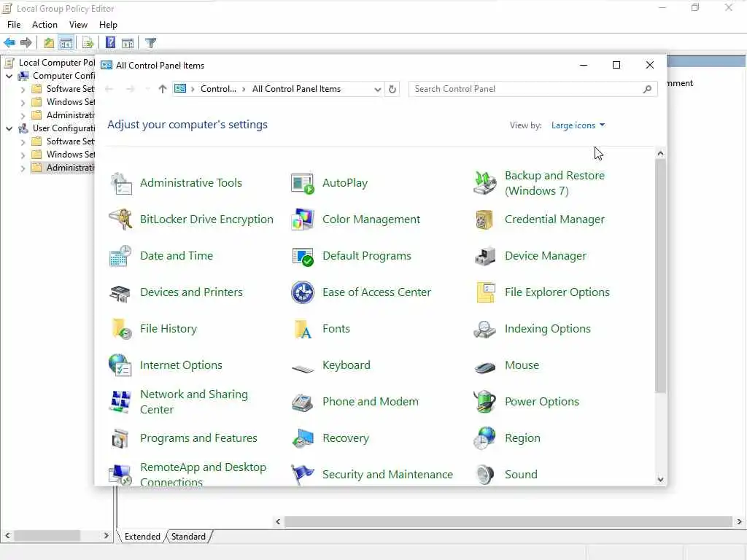This screenshot has height=560, width=747.
Task: Open Backup and Restore (Windows 7) icon
Action: (485, 183)
